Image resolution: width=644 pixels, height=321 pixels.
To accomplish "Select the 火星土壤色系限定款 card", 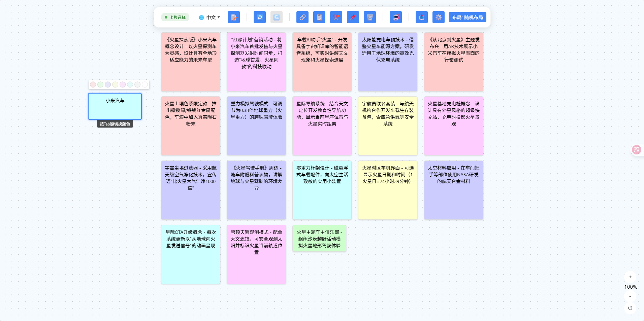I will 191,126.
